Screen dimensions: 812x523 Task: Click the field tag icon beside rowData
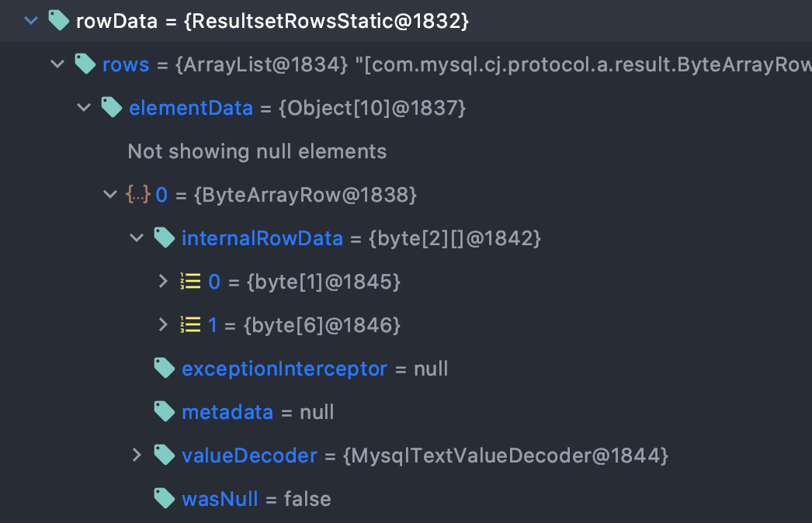point(58,21)
